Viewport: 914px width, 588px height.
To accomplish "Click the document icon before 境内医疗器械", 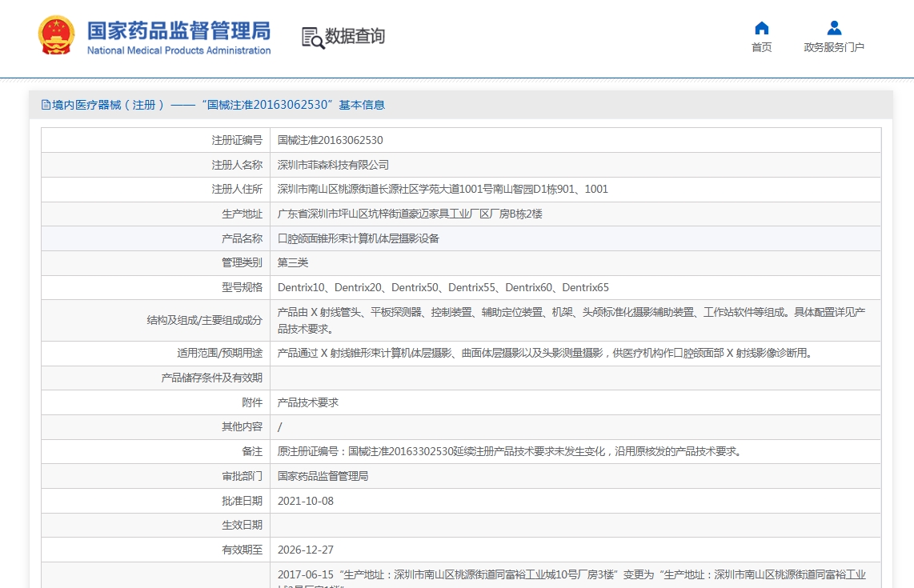I will pyautogui.click(x=46, y=105).
